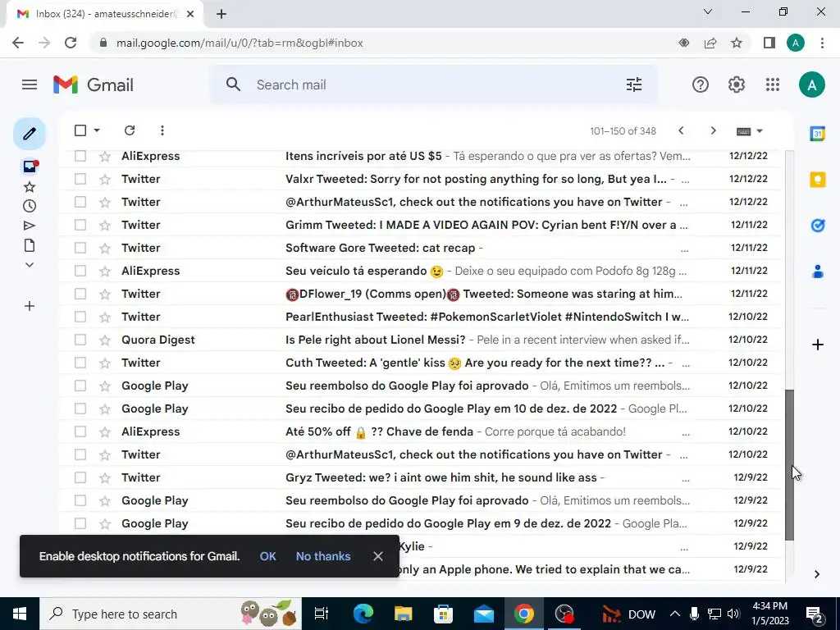Image resolution: width=840 pixels, height=630 pixels.
Task: Open the Windows Start menu
Action: click(20, 614)
